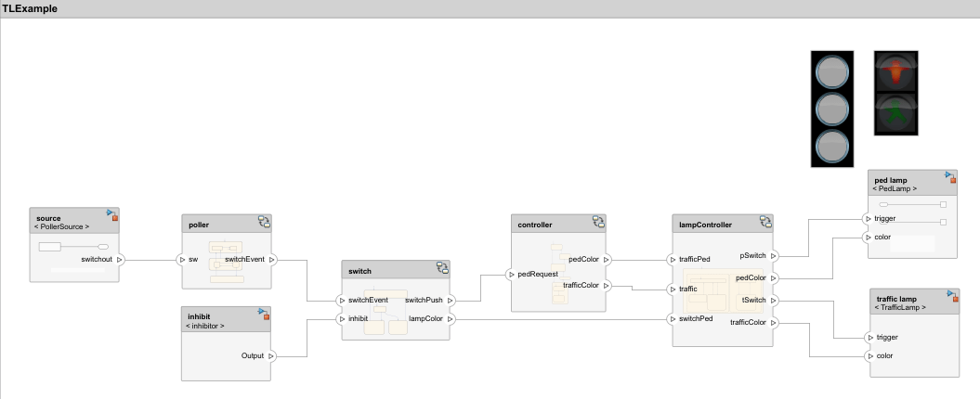The width and height of the screenshot is (980, 399).
Task: Click the TLExample diagram title
Action: 30,8
